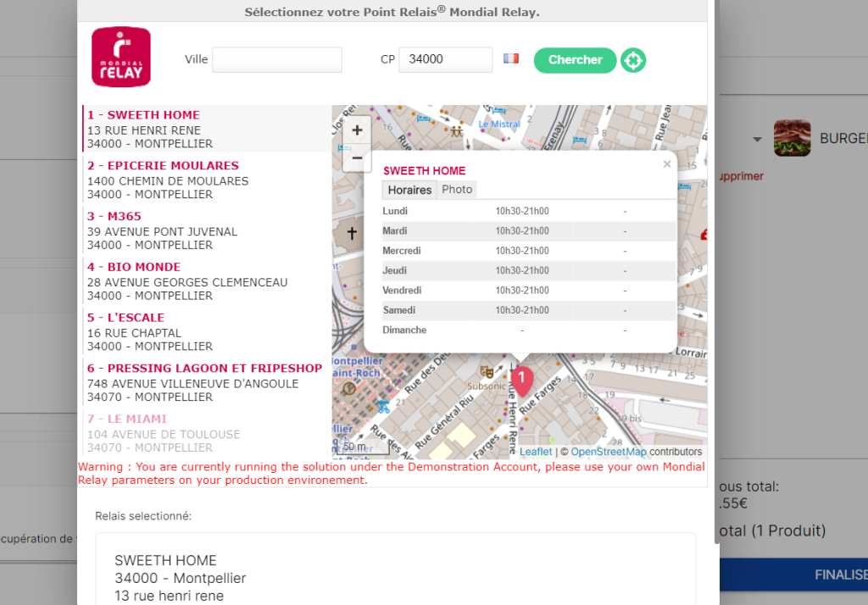The width and height of the screenshot is (868, 605).
Task: Select relay 5 - L'ESCALE
Action: coord(207,331)
